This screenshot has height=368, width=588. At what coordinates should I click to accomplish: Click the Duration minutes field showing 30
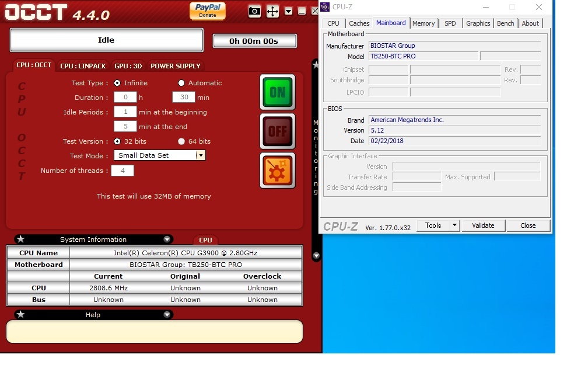tap(184, 97)
